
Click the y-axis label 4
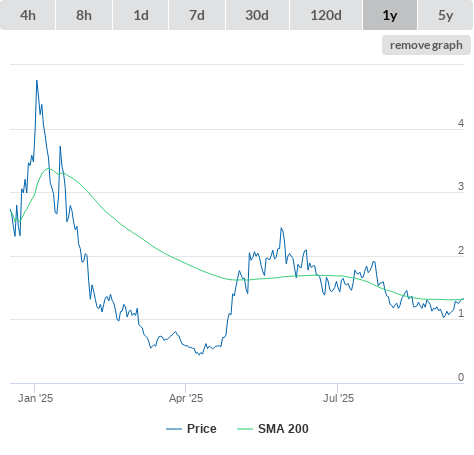click(461, 123)
